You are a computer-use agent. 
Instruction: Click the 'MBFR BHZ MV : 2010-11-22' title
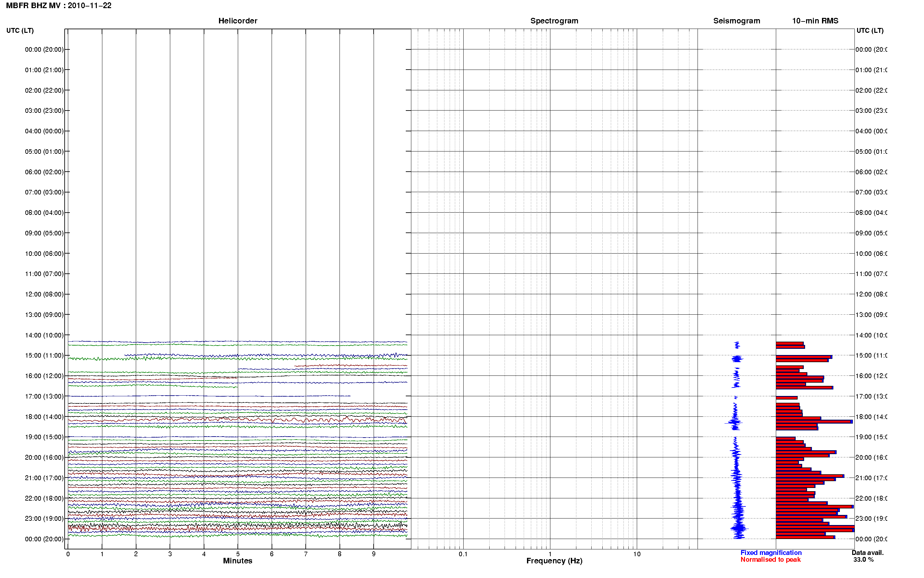59,5
